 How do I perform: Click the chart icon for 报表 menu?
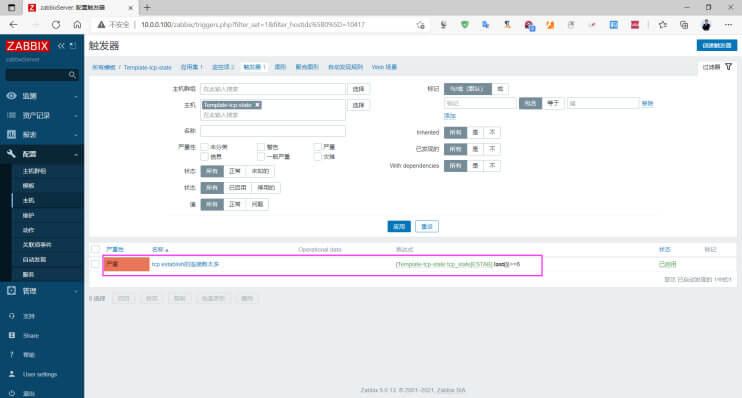(x=11, y=134)
